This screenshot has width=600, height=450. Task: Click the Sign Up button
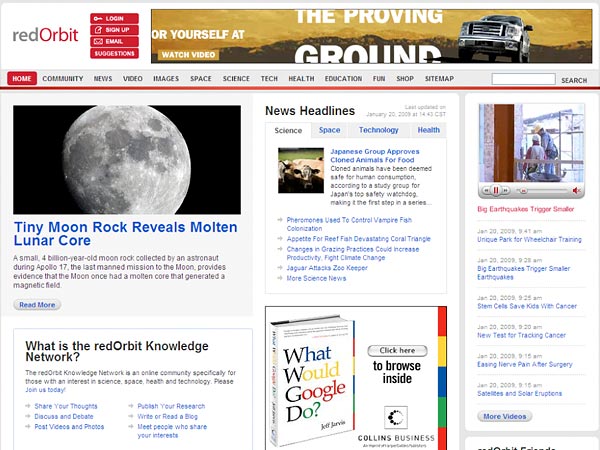[x=114, y=30]
